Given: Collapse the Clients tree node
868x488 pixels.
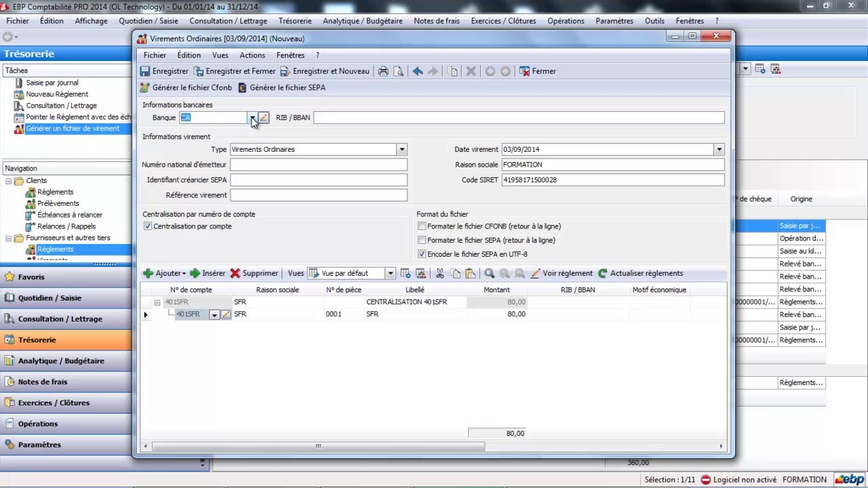Looking at the screenshot, I should click(9, 181).
